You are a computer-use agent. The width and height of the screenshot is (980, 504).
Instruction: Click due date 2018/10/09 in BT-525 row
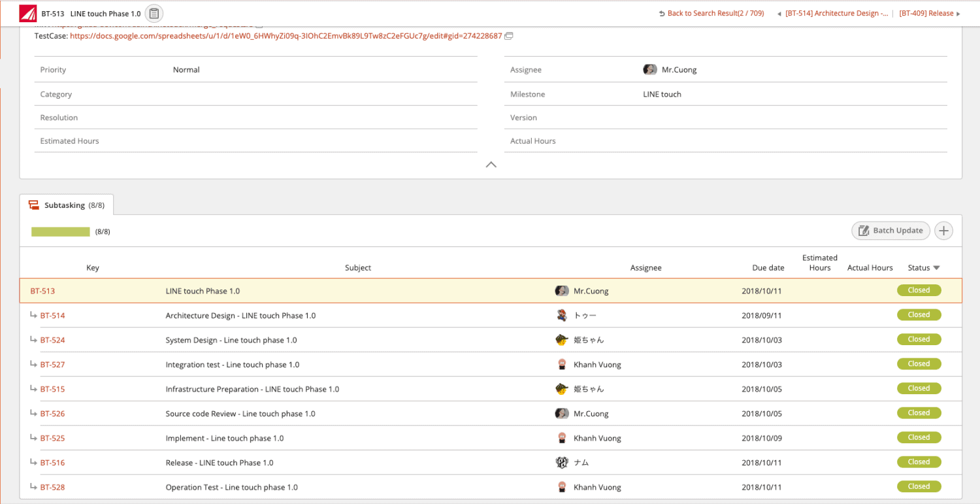(x=762, y=438)
